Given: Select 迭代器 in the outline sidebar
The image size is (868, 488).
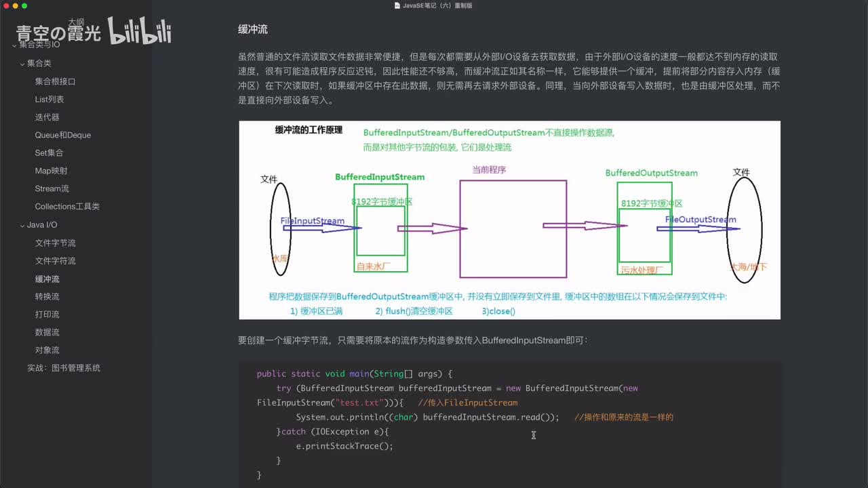Looking at the screenshot, I should (47, 117).
